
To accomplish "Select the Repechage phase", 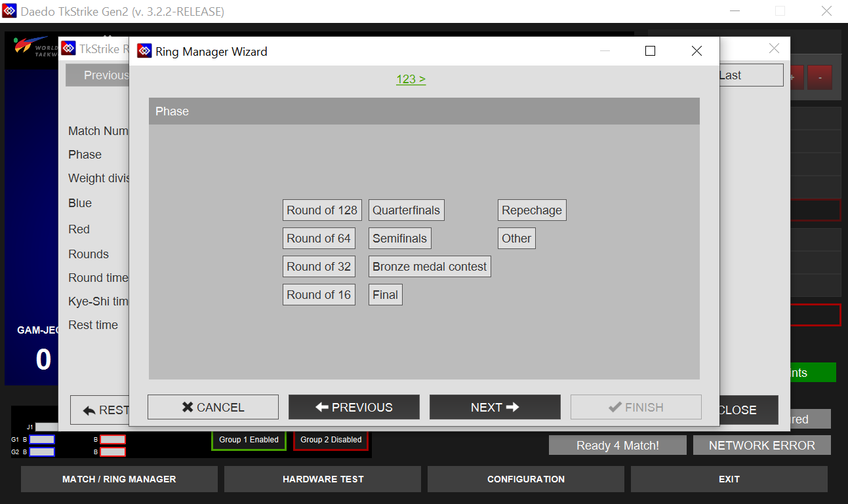I will coord(532,210).
